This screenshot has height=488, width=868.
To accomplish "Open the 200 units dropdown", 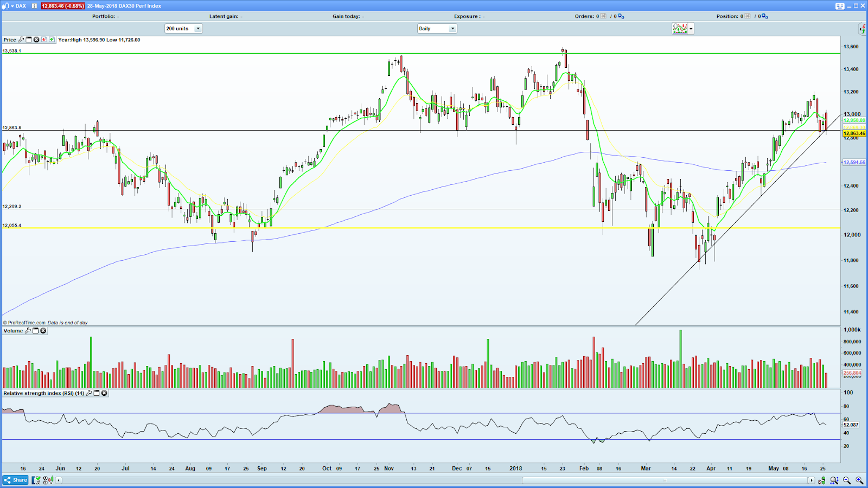I will [183, 29].
